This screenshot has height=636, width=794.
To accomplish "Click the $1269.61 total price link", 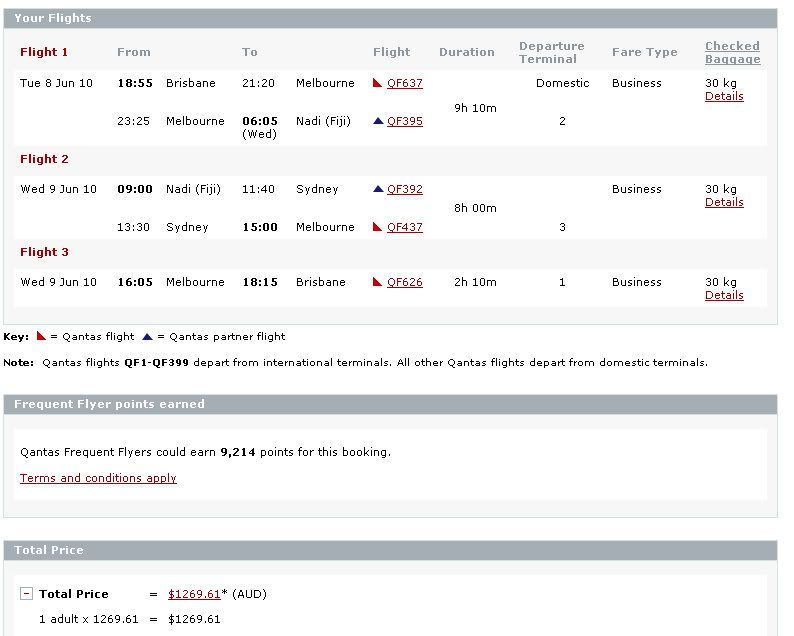I will [194, 594].
